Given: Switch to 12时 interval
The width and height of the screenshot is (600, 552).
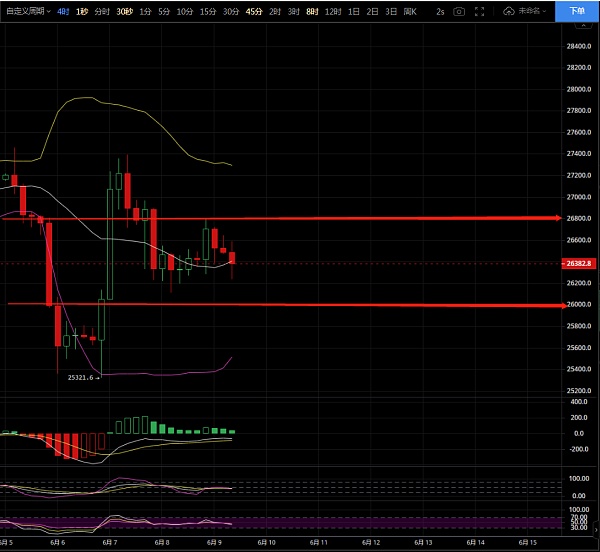Looking at the screenshot, I should pos(333,12).
